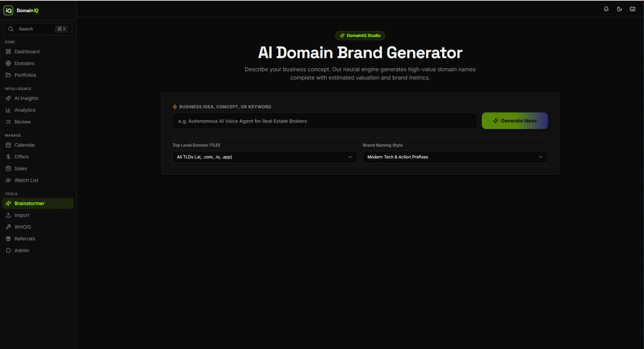This screenshot has height=349, width=644.
Task: Click the 'Calendar' sidebar label
Action: click(25, 145)
